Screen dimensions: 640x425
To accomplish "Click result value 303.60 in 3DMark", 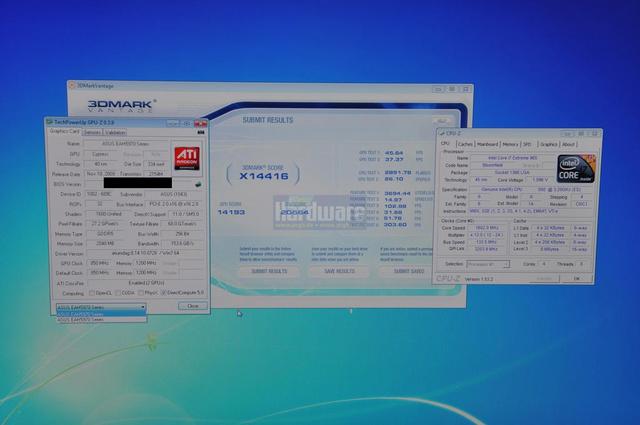I will (x=395, y=225).
